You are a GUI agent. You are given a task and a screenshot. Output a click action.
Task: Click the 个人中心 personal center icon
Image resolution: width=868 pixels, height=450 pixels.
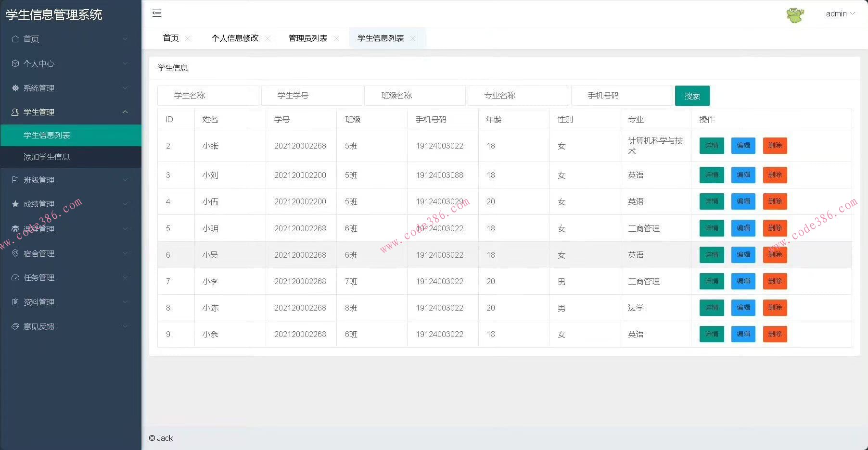[15, 63]
